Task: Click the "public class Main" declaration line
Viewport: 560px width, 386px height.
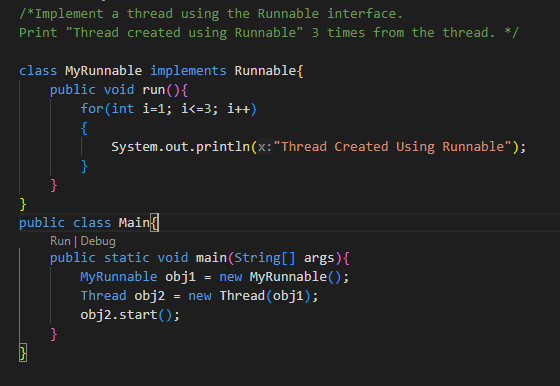Action: 89,222
